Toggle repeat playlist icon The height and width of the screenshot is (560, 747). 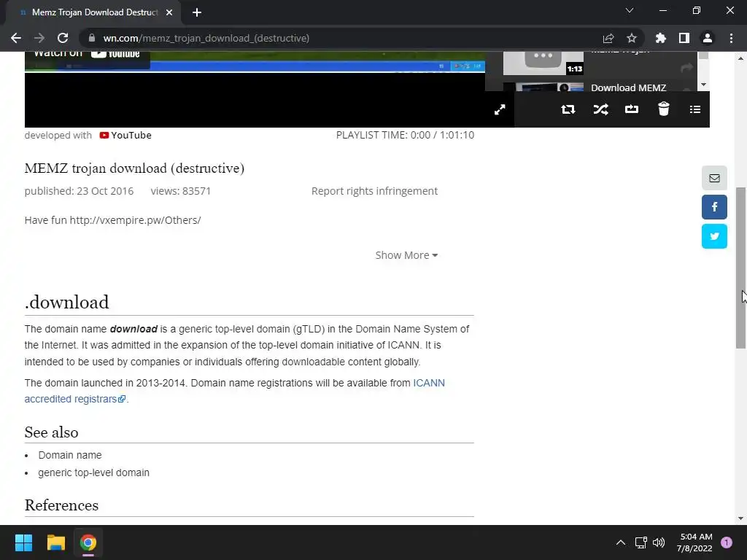[568, 109]
